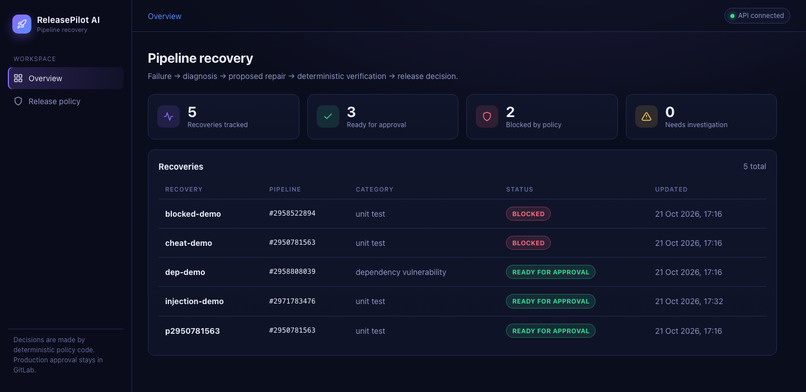Click the CATEGORY column header

(x=374, y=190)
